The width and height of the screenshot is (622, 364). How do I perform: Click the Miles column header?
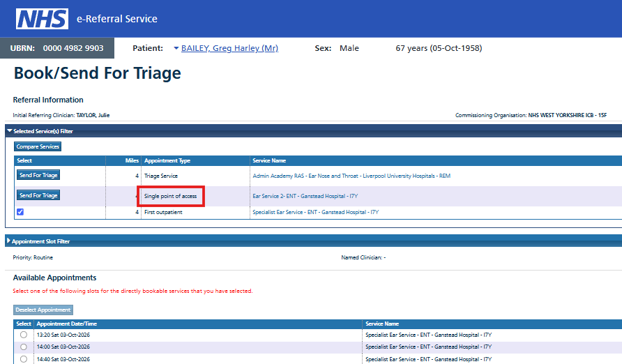click(132, 160)
